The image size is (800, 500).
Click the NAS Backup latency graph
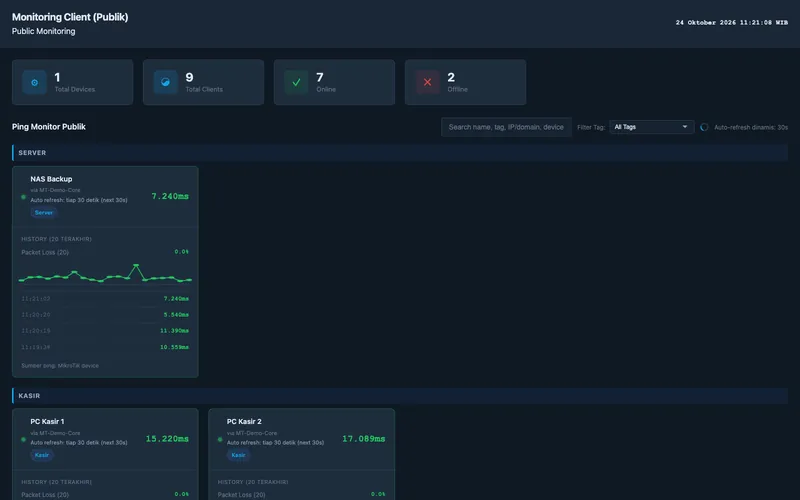point(105,274)
